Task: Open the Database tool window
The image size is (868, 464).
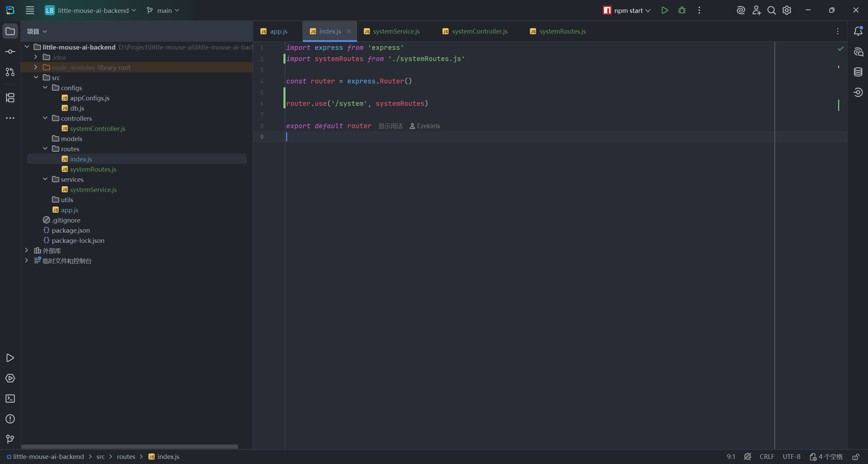Action: coord(858,72)
